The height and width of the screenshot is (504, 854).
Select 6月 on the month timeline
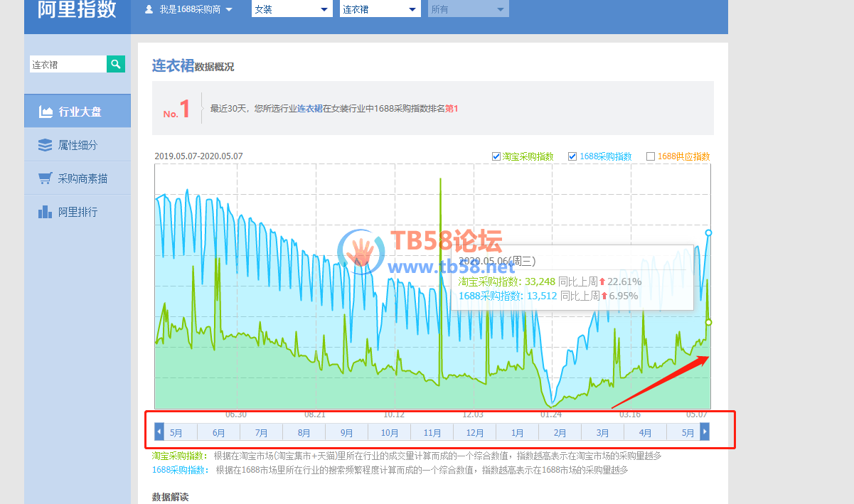(x=218, y=432)
